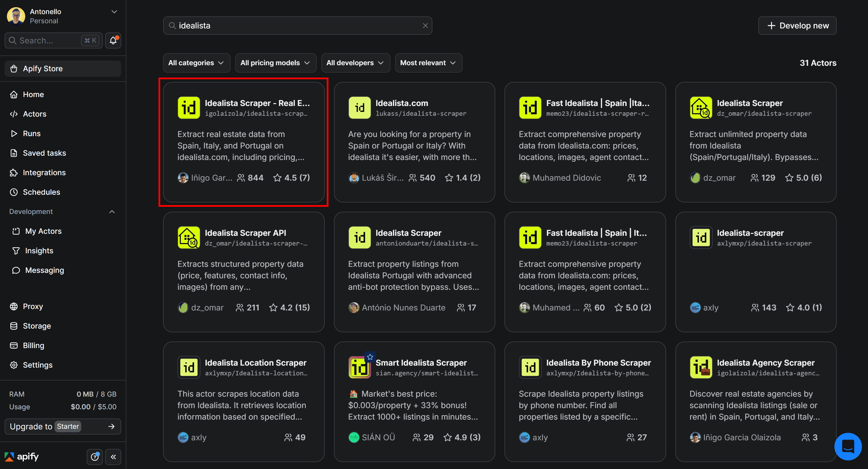The width and height of the screenshot is (868, 469).
Task: Clear the idealista search query
Action: 425,25
